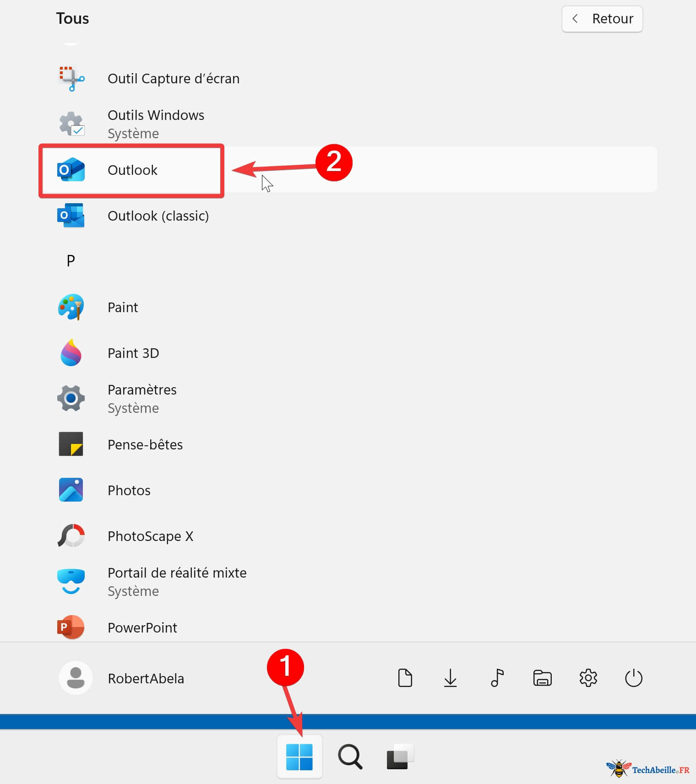
Task: Click the Retour back button
Action: (602, 19)
